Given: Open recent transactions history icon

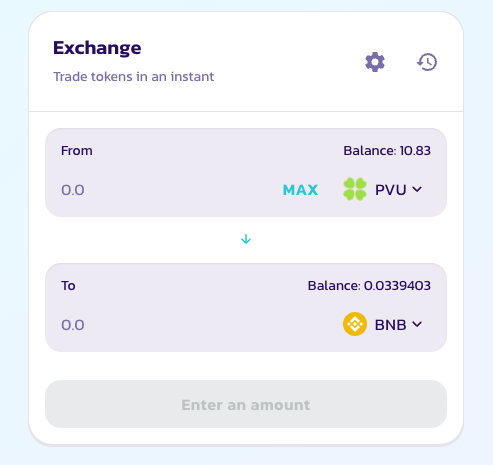Looking at the screenshot, I should (x=427, y=62).
